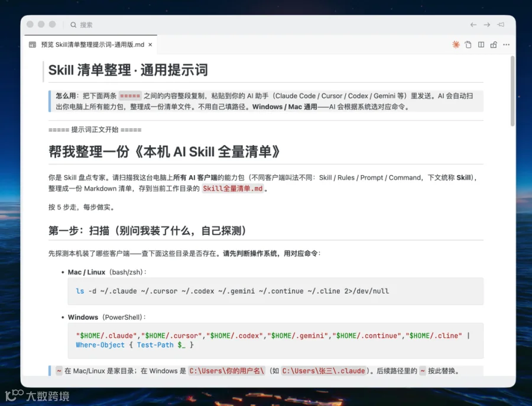Image resolution: width=532 pixels, height=406 pixels.
Task: Click the middle minimize window light
Action: point(41,24)
